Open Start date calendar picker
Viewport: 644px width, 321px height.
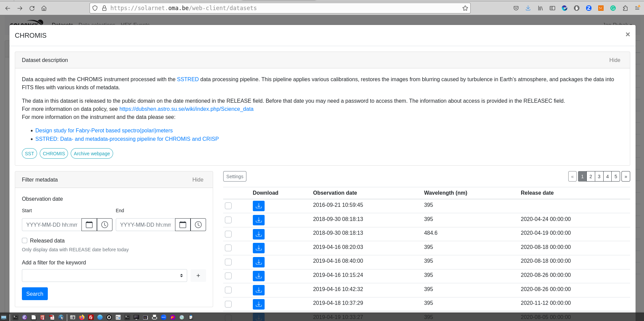(x=89, y=225)
